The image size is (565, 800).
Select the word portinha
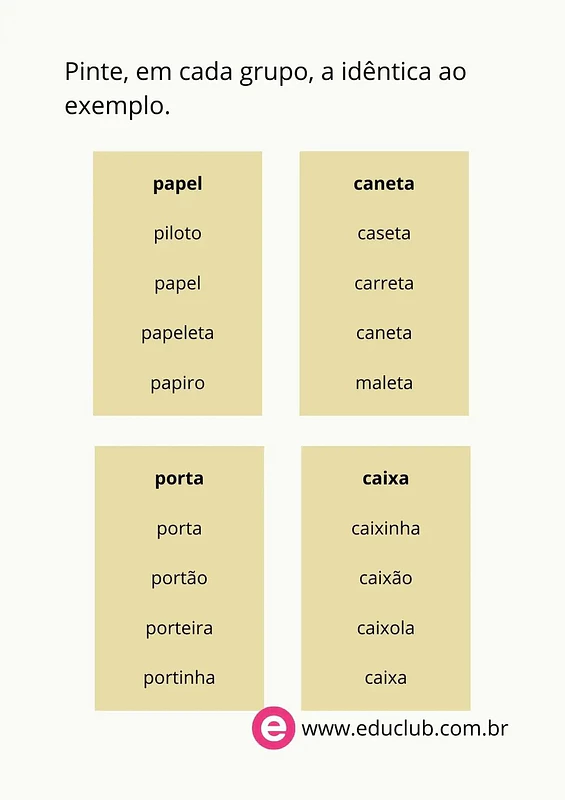(x=179, y=679)
